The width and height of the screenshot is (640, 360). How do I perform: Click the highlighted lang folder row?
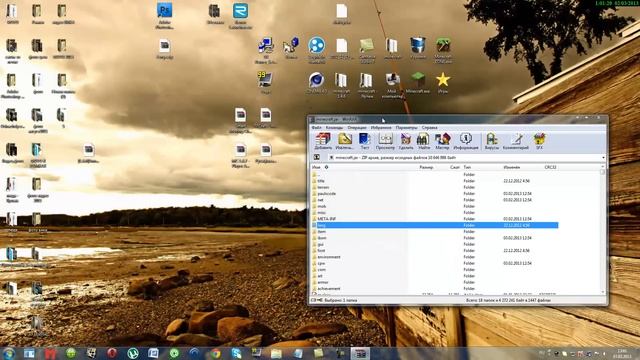435,225
